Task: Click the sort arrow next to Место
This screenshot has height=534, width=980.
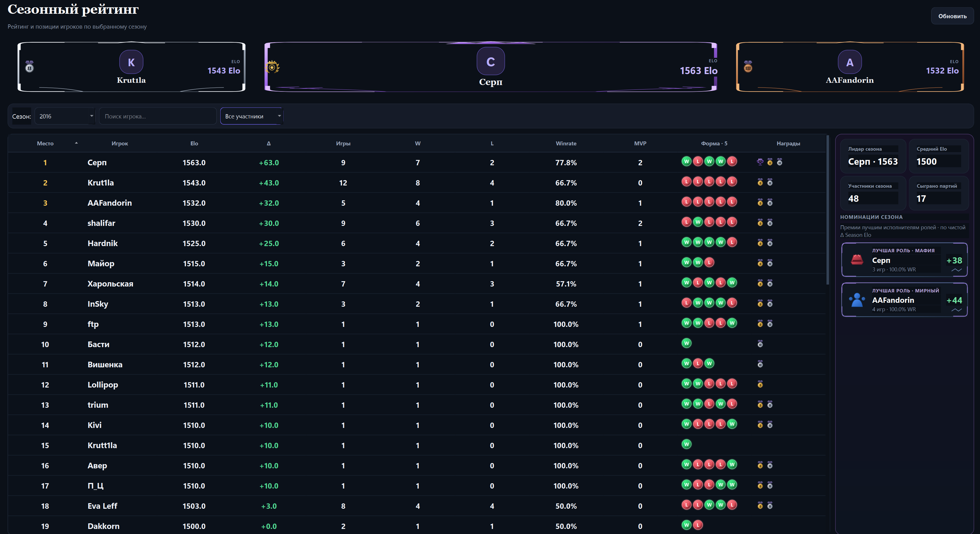Action: pos(76,143)
